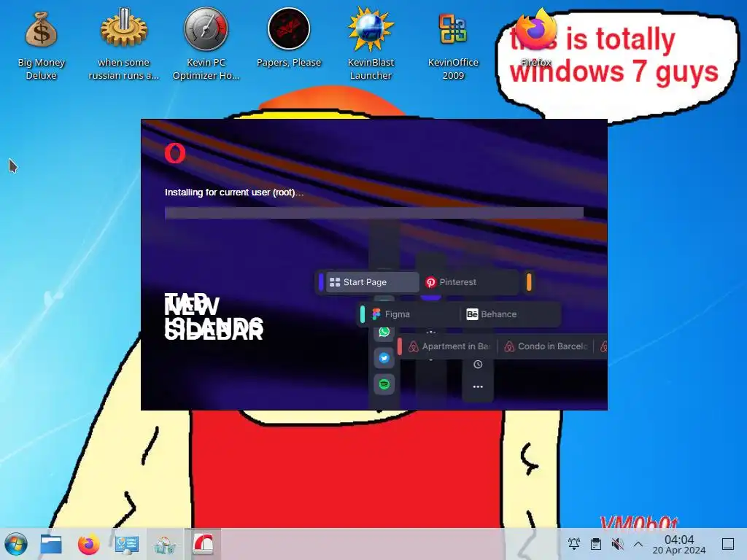Screen dimensions: 747x560
Task: Open the software store taskbar icon
Action: click(x=165, y=544)
